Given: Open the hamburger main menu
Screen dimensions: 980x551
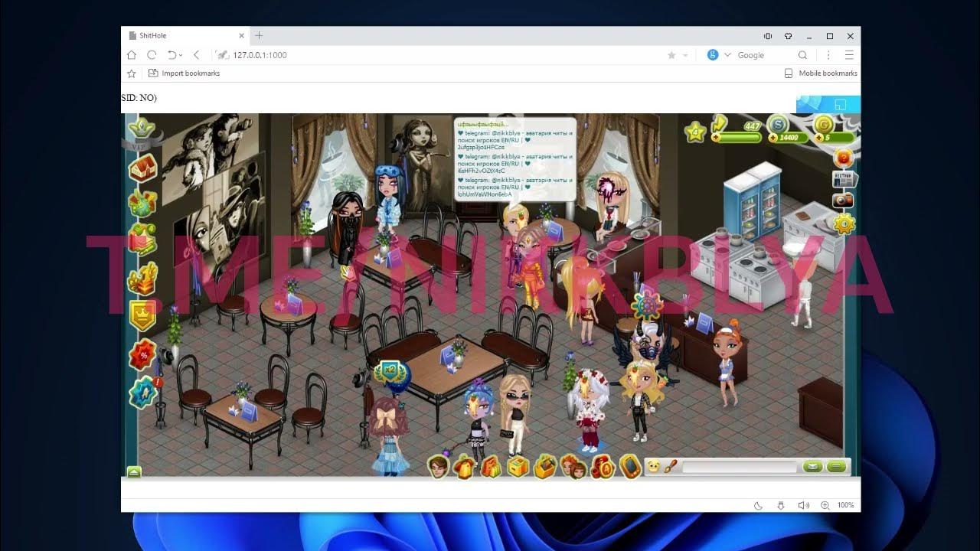Looking at the screenshot, I should pyautogui.click(x=848, y=55).
